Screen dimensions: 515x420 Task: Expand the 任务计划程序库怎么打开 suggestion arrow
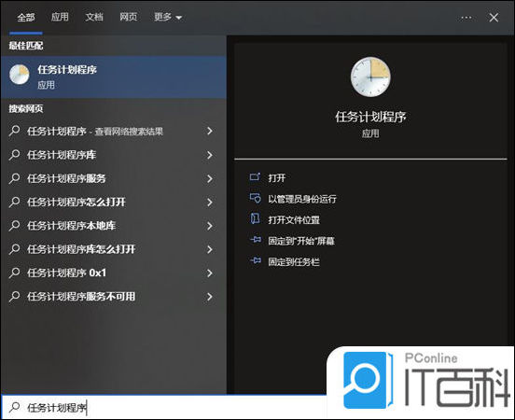click(x=210, y=249)
